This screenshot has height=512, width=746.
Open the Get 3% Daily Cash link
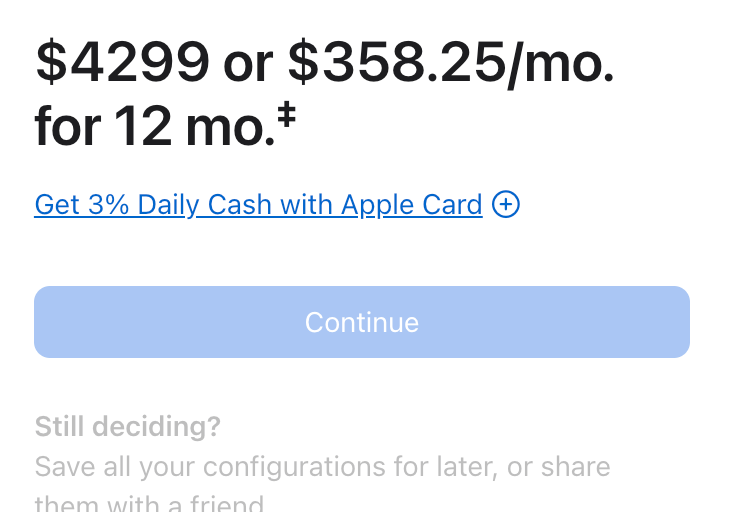click(258, 205)
